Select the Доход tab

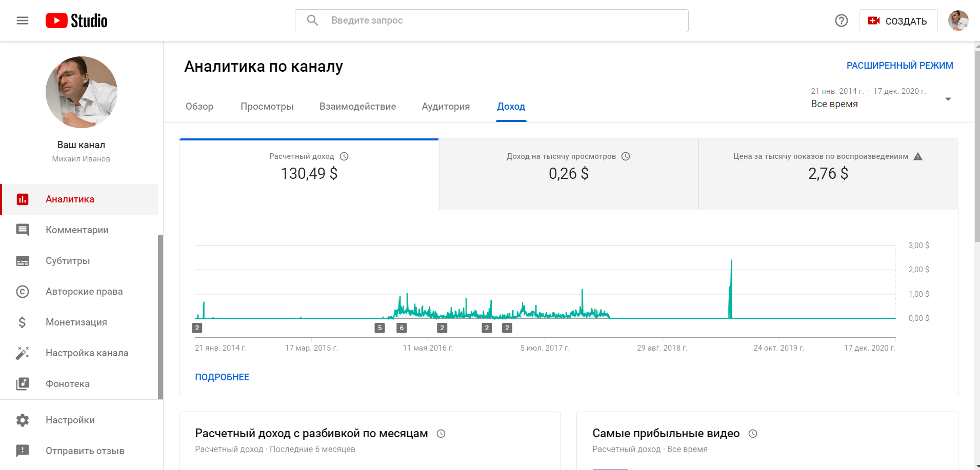511,107
